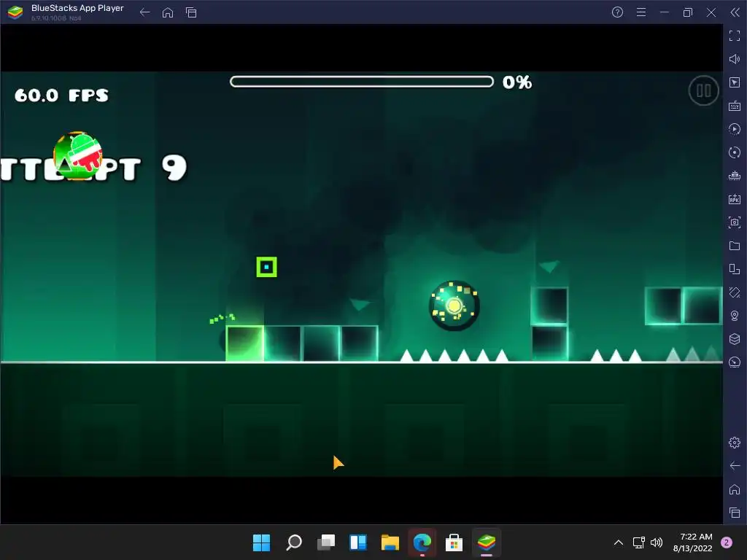
Task: Expand the hidden system tray icons
Action: [x=619, y=542]
